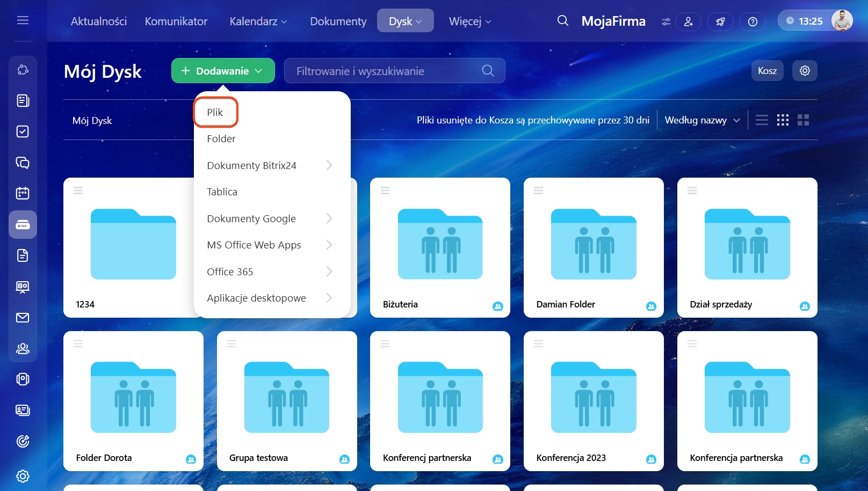Go to Aktualności in the top navigation
The height and width of the screenshot is (491, 868).
[x=99, y=21]
